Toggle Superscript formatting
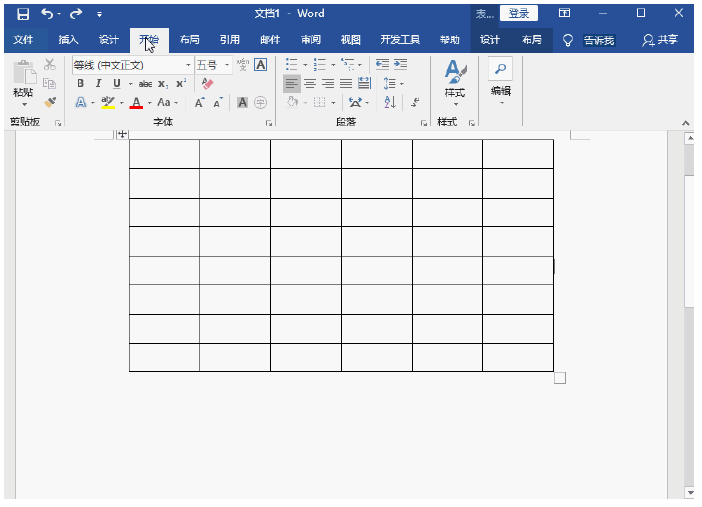The image size is (702, 507). tap(181, 83)
